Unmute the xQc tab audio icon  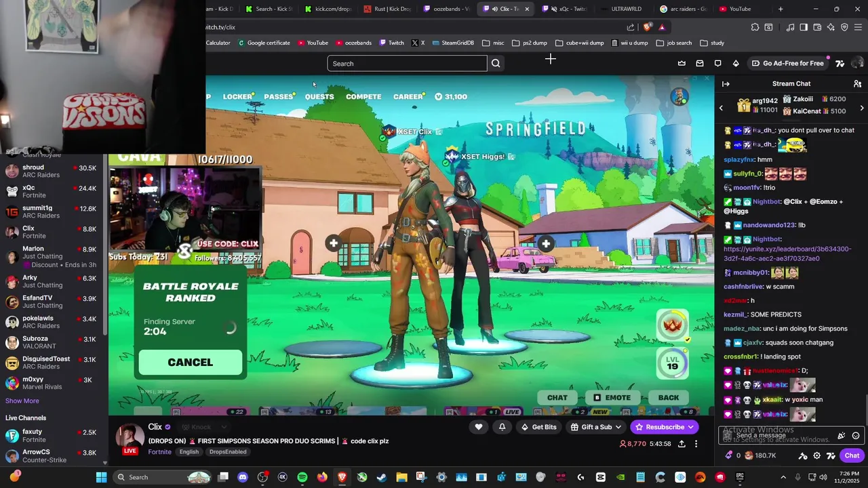click(x=554, y=9)
